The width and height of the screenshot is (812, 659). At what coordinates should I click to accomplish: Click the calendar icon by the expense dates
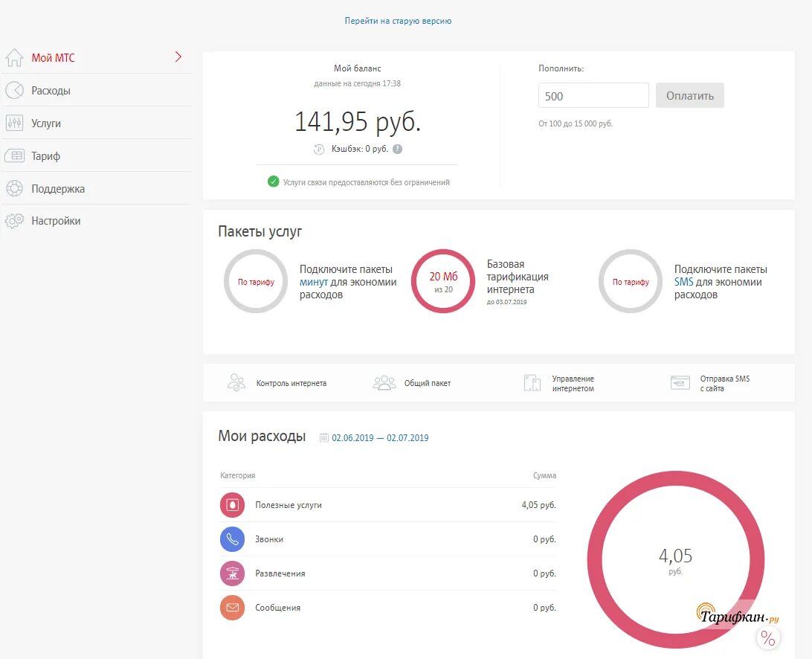click(x=324, y=438)
